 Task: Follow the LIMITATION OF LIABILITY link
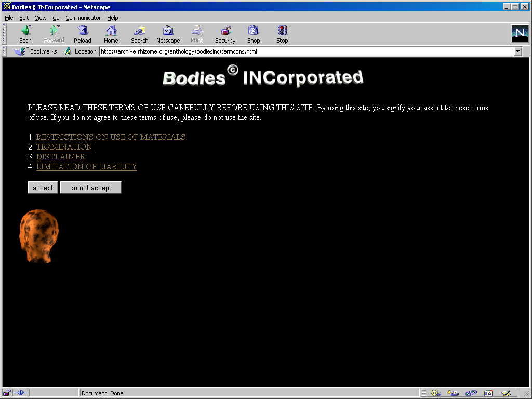[87, 166]
